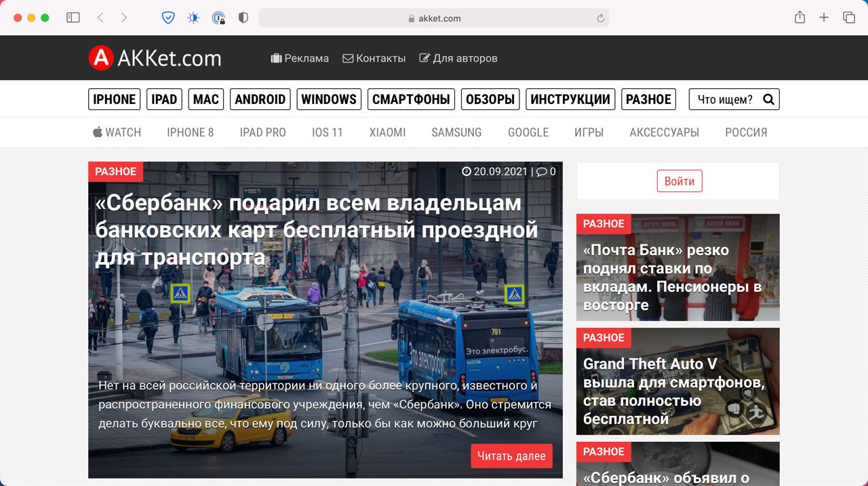Image resolution: width=868 pixels, height=486 pixels.
Task: Show Safari tab overview
Action: pyautogui.click(x=848, y=18)
